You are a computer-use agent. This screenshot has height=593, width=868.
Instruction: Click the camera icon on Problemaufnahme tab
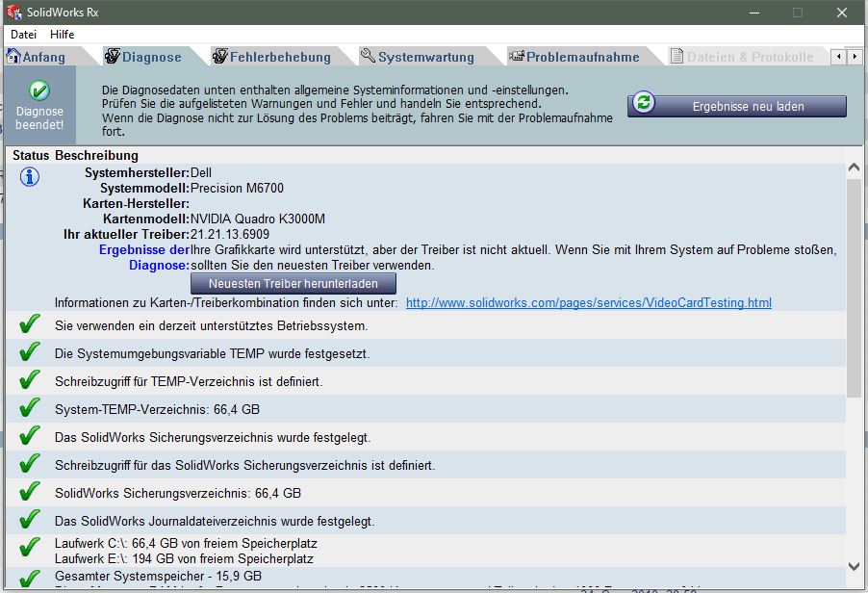(517, 56)
